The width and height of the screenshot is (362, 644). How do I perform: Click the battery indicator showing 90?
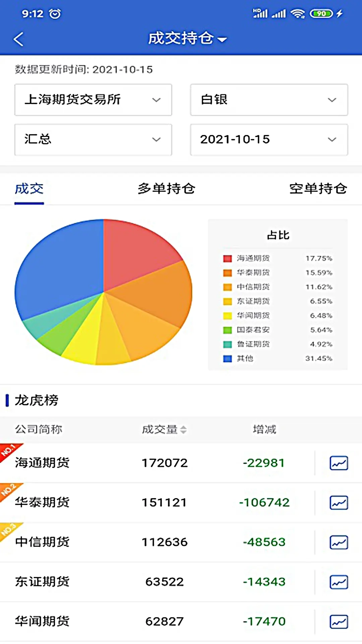pos(321,13)
